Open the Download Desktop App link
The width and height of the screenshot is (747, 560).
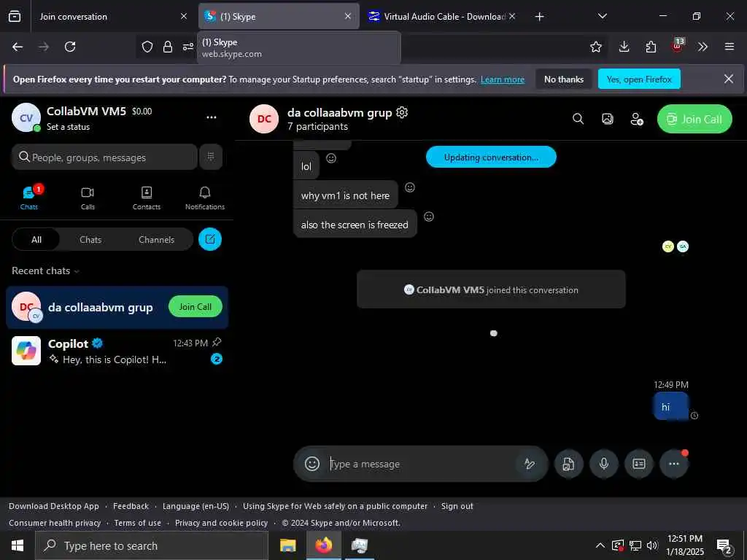pos(54,506)
